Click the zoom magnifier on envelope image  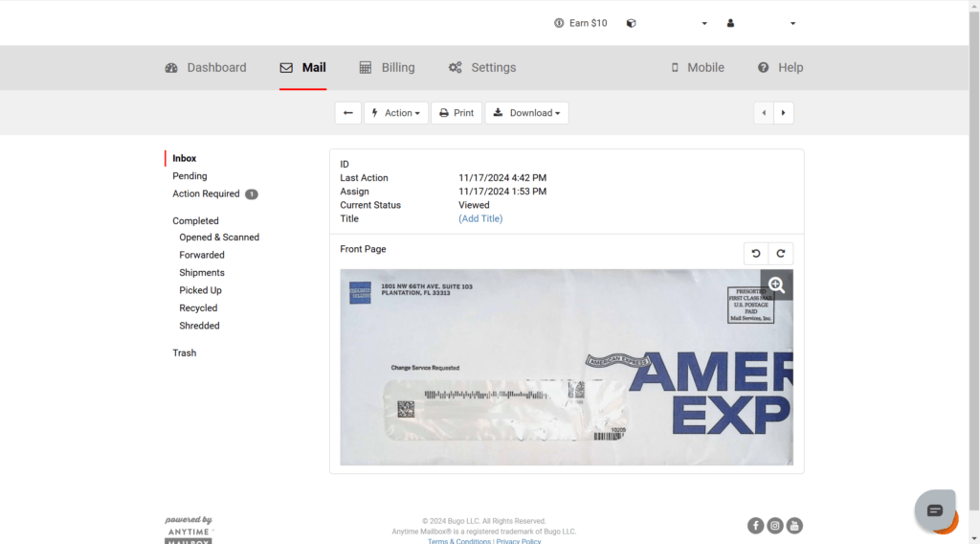click(x=776, y=285)
